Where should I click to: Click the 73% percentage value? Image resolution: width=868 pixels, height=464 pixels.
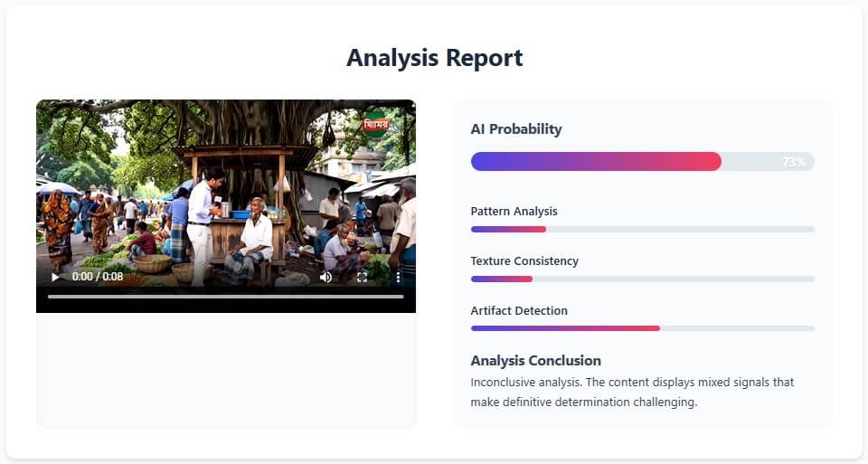pyautogui.click(x=794, y=162)
